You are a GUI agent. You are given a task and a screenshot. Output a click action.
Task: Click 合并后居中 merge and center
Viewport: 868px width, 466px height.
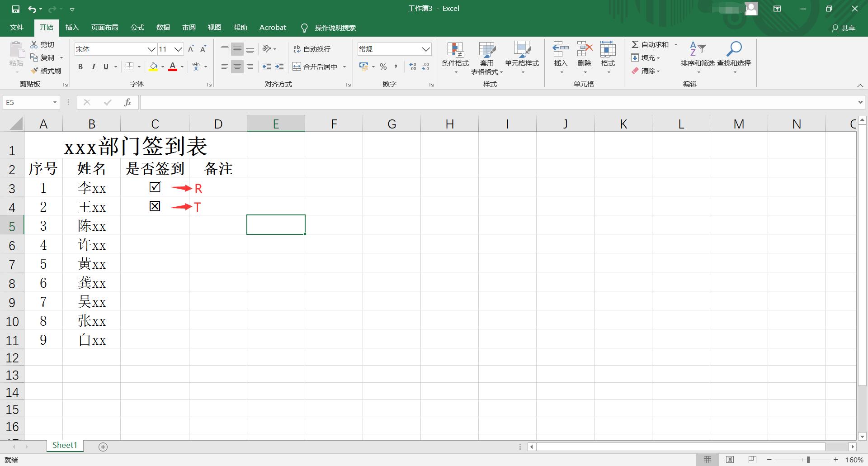(x=315, y=67)
